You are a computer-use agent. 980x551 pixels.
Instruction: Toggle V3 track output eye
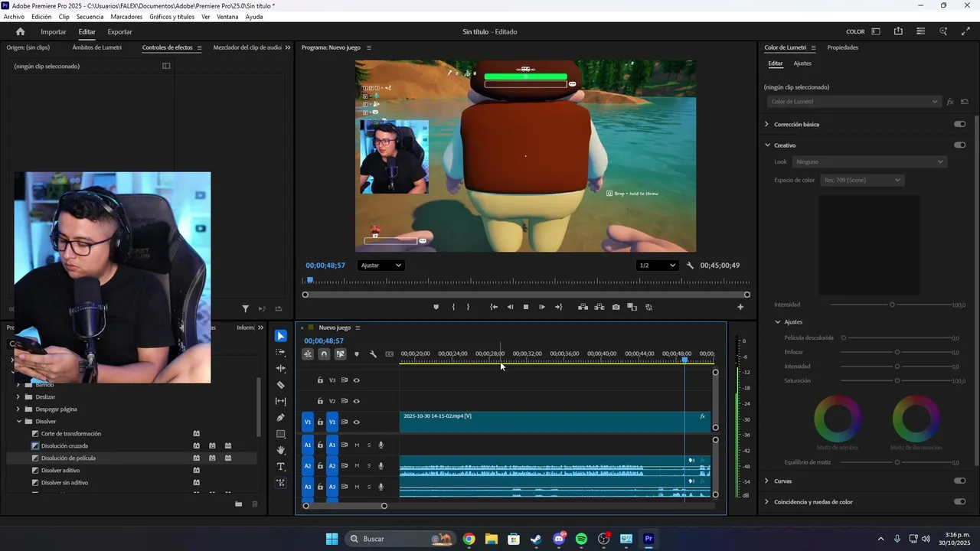click(357, 380)
